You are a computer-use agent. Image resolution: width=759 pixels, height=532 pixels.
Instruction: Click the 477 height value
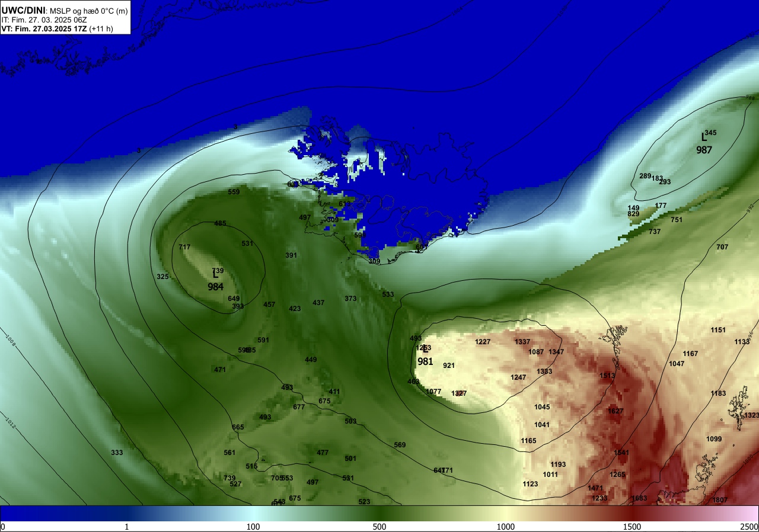click(323, 453)
